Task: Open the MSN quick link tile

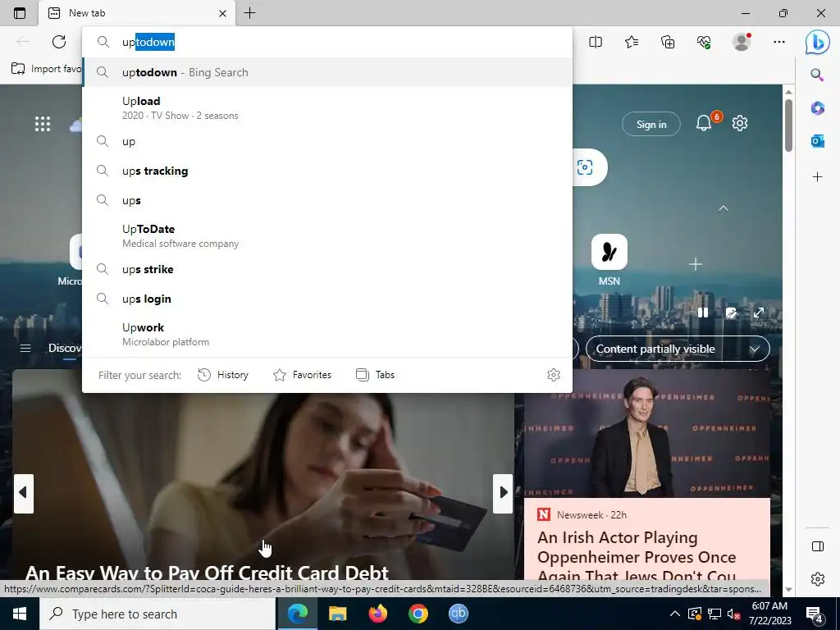Action: (x=609, y=260)
